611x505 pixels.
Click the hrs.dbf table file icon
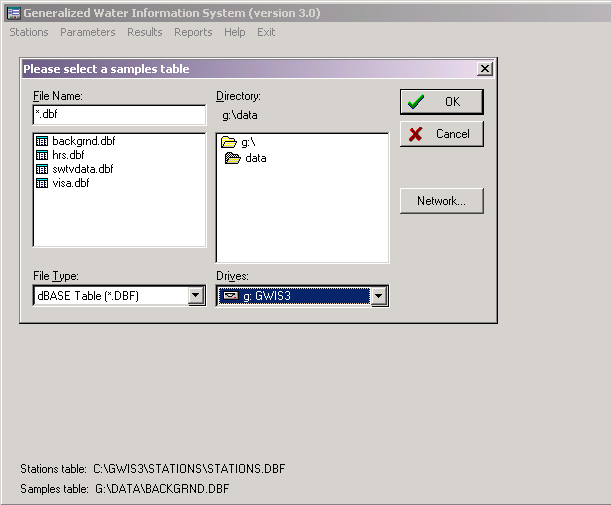click(42, 155)
